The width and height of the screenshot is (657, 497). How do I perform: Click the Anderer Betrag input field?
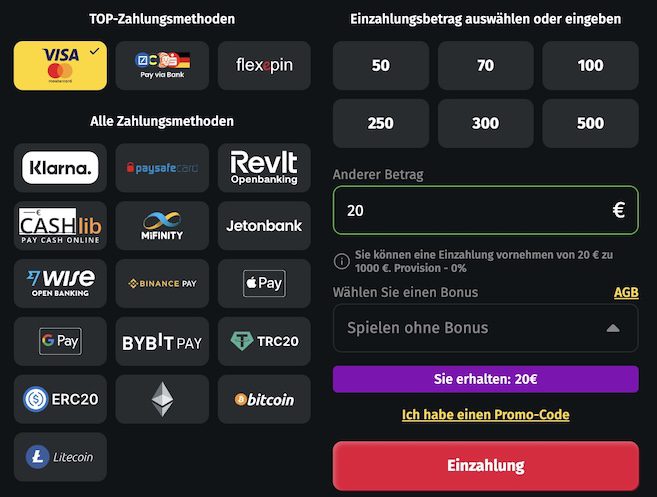click(470, 211)
